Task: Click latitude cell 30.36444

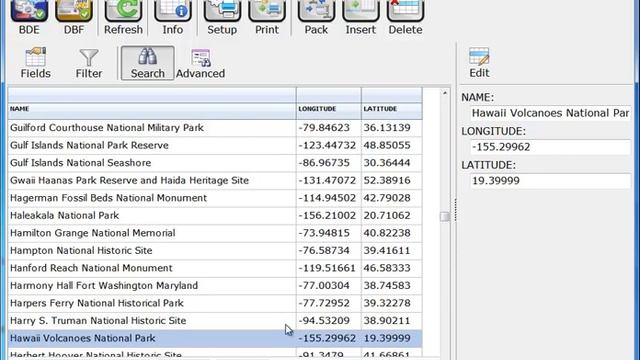Action: pos(392,163)
